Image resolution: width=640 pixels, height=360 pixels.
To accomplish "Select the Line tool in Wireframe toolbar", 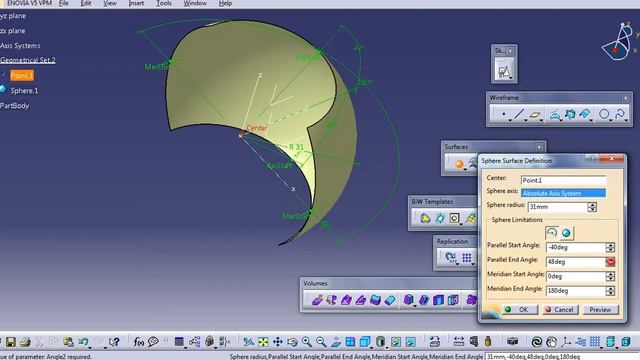I will [x=519, y=115].
